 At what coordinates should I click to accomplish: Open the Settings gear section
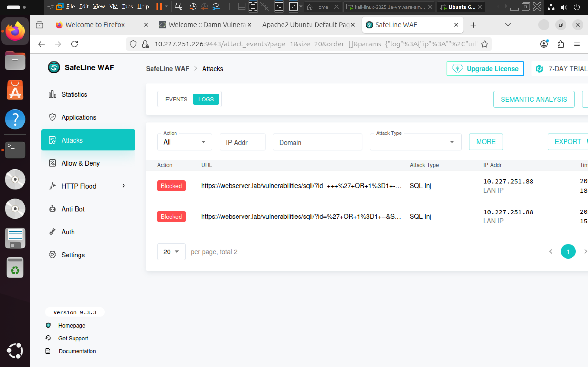[x=73, y=255]
